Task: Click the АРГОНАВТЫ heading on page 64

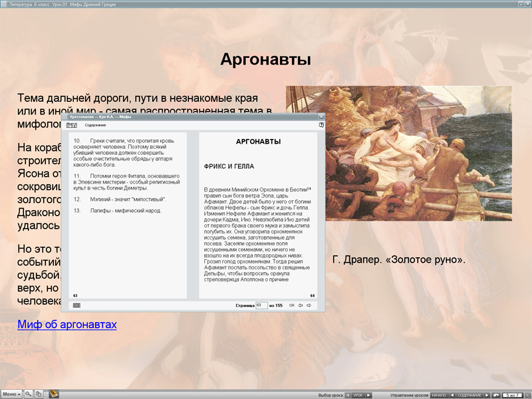Action: coord(258,142)
